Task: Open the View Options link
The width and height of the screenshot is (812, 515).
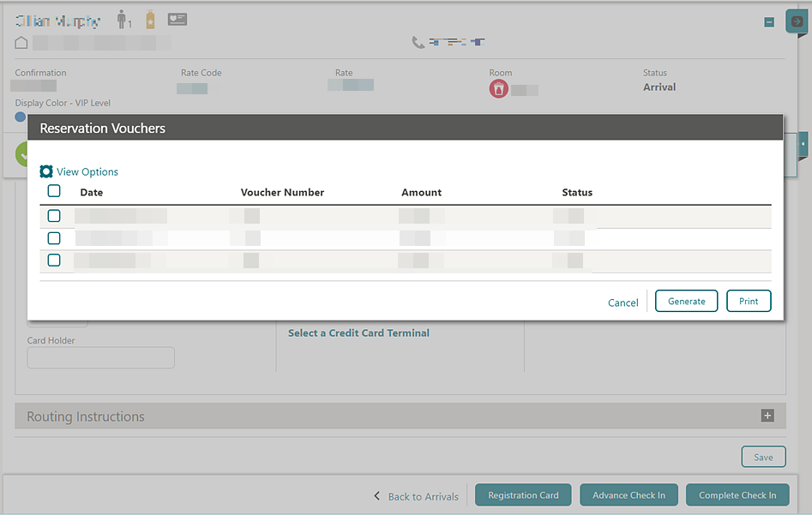Action: pos(87,172)
